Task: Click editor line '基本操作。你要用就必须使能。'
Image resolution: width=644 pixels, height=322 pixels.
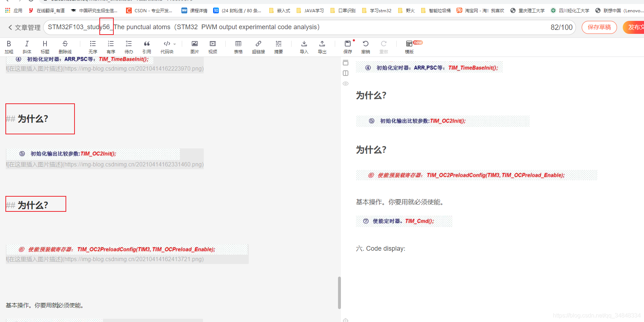Action: click(45, 305)
